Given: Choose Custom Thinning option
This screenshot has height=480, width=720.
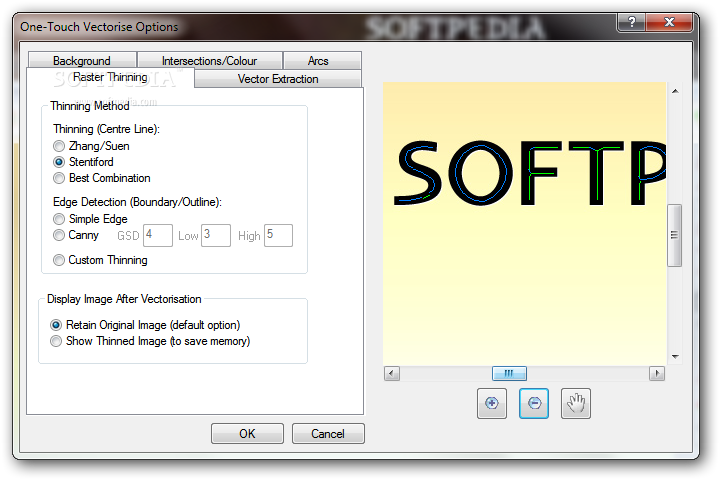Looking at the screenshot, I should point(100,260).
